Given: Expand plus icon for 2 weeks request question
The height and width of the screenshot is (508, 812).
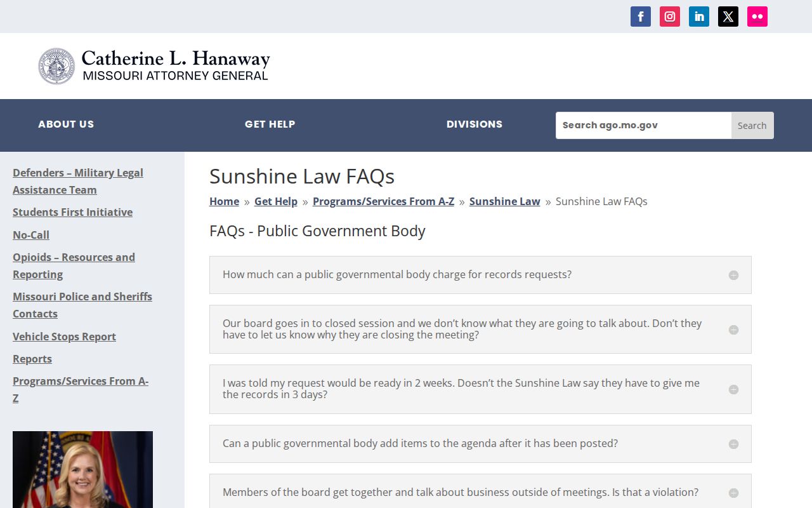Looking at the screenshot, I should coord(733,389).
